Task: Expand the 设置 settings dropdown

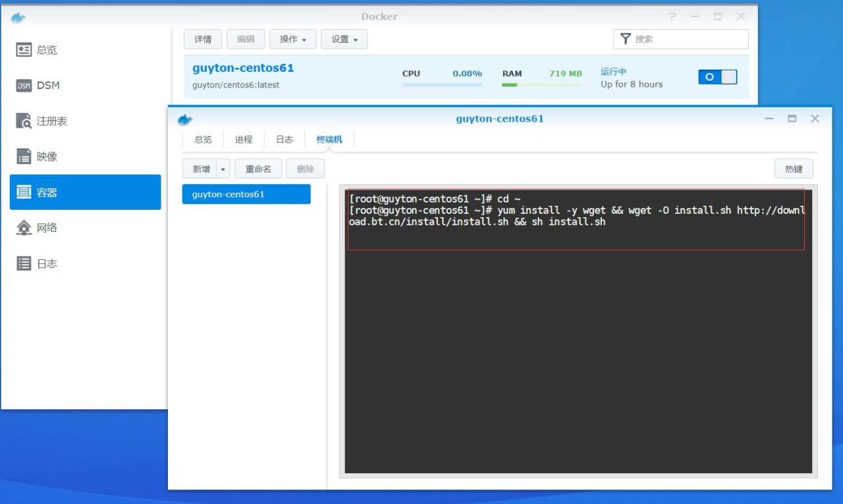Action: pyautogui.click(x=344, y=39)
